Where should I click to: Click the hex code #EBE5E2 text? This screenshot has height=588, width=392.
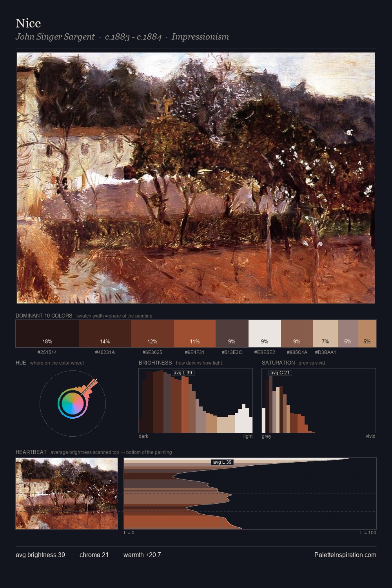(265, 352)
